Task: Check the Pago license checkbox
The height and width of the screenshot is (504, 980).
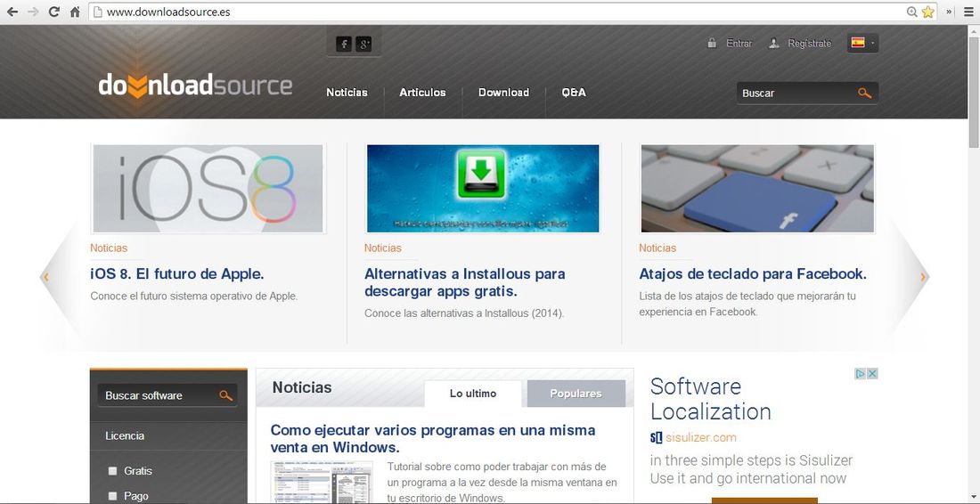Action: [x=112, y=496]
